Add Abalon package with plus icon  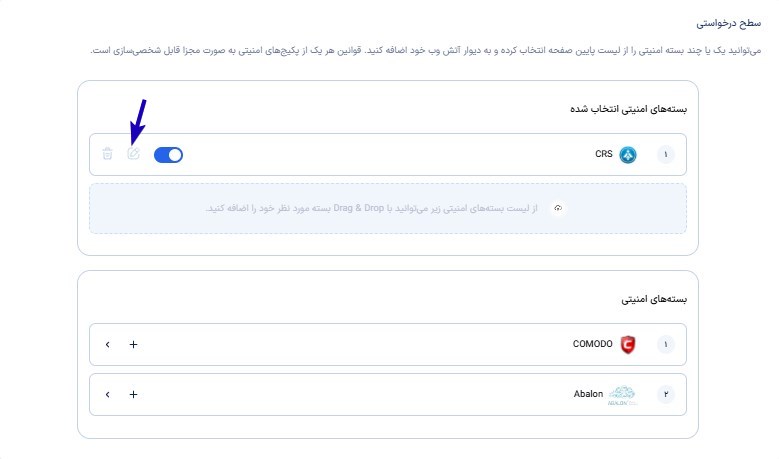[x=133, y=394]
